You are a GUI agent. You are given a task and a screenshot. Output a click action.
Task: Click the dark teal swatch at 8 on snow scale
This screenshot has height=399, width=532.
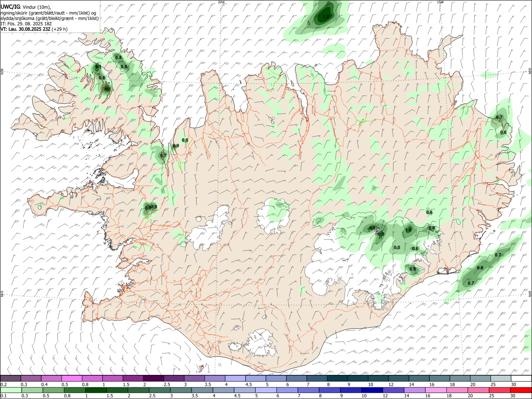337,379
